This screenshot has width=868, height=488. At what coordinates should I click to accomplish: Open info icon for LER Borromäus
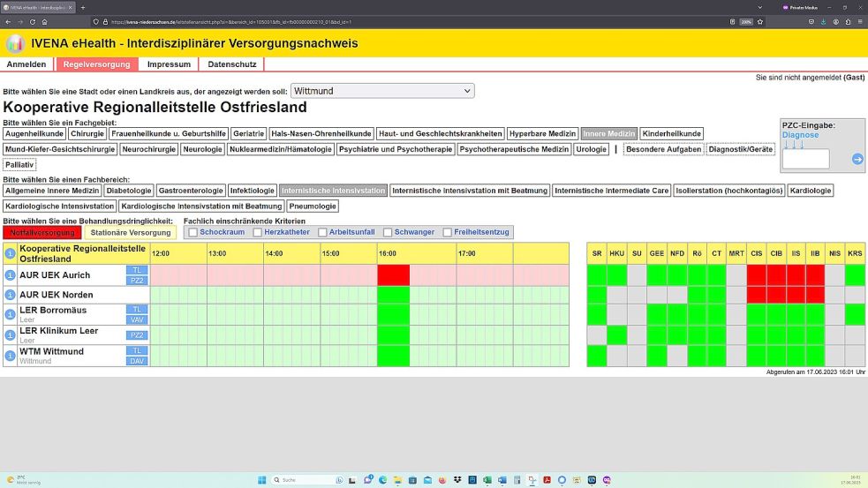tap(10, 314)
